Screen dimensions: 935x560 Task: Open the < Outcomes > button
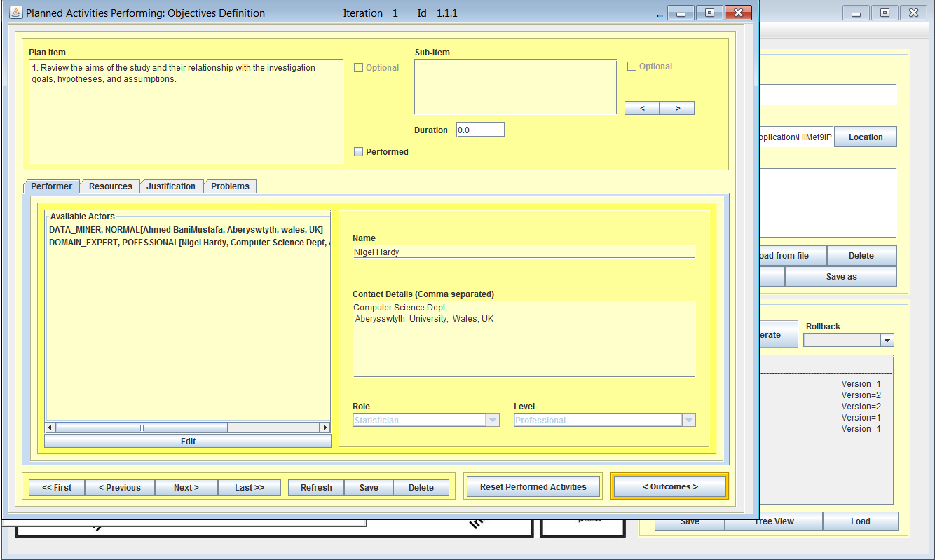[670, 486]
